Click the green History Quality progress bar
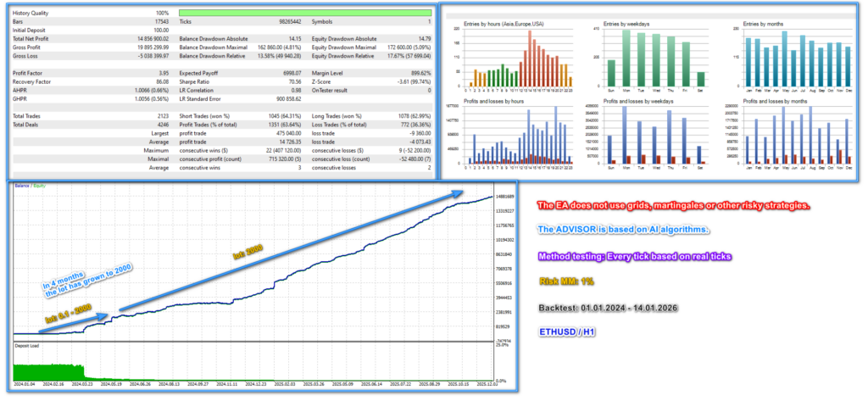 305,13
